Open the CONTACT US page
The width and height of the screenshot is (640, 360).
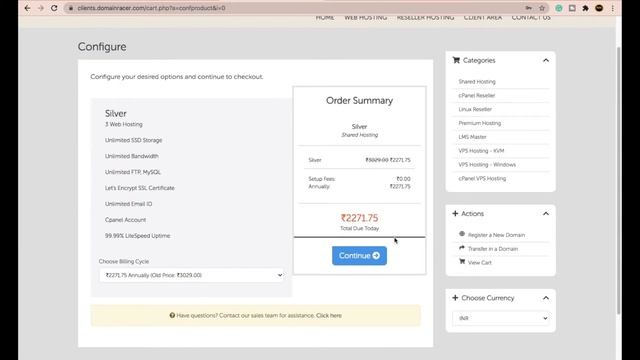531,18
